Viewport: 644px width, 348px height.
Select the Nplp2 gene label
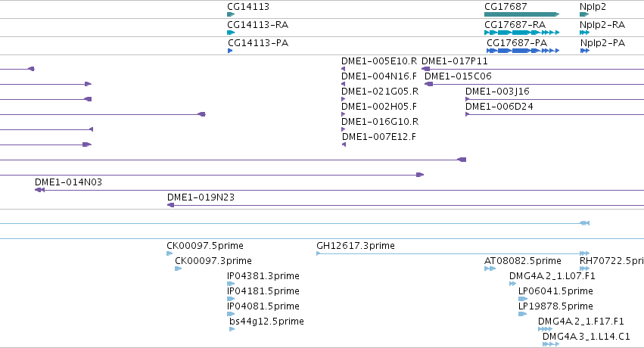coord(593,7)
